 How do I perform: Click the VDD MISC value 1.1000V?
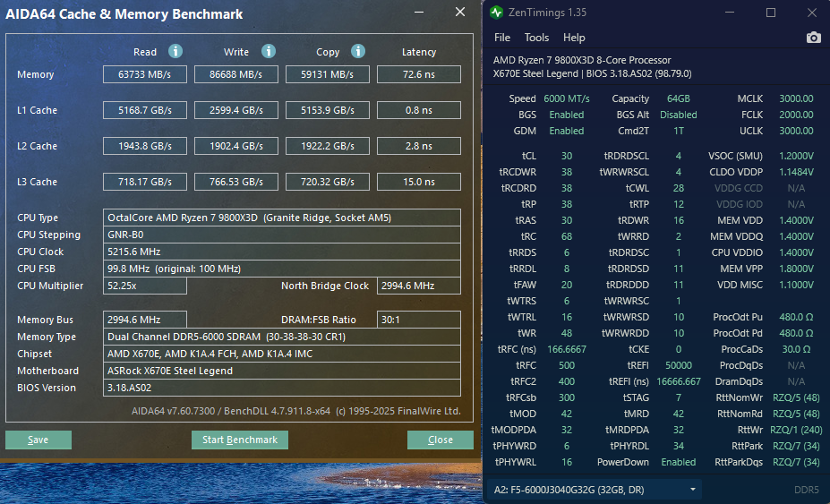pos(796,285)
